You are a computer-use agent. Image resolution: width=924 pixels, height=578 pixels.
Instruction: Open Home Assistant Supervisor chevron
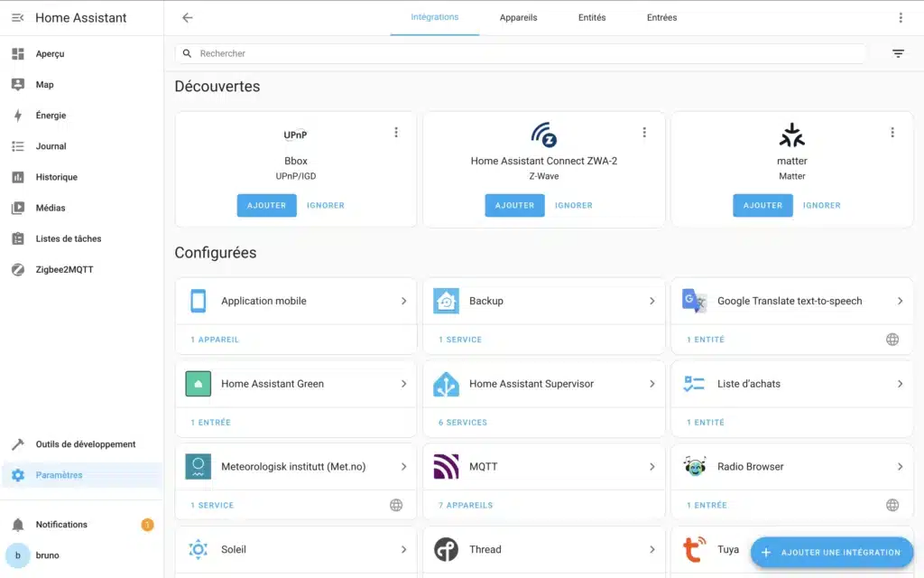651,384
